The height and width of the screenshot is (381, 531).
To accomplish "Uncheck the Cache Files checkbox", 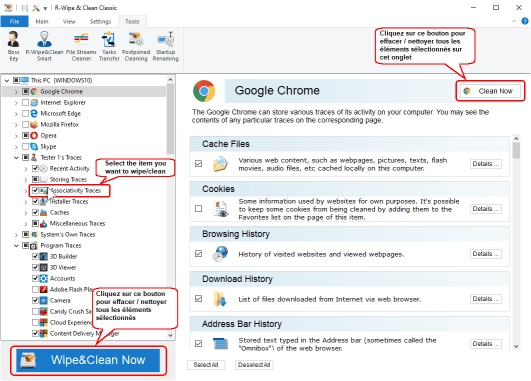I will point(198,164).
